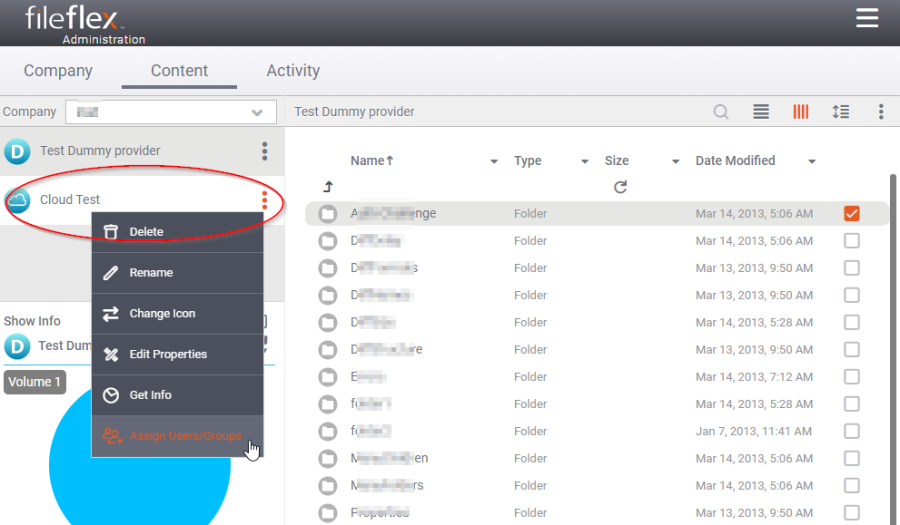Check checkbox in sixth row ending 're'
The height and width of the screenshot is (525, 900).
click(852, 349)
